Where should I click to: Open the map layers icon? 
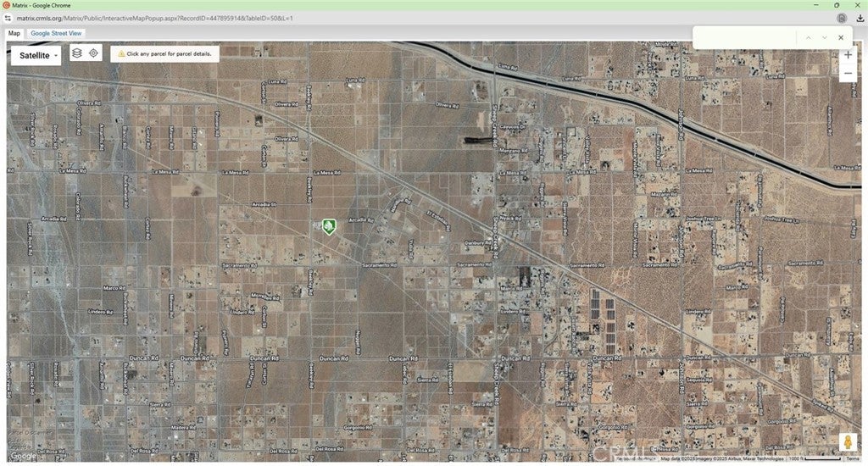click(x=77, y=53)
